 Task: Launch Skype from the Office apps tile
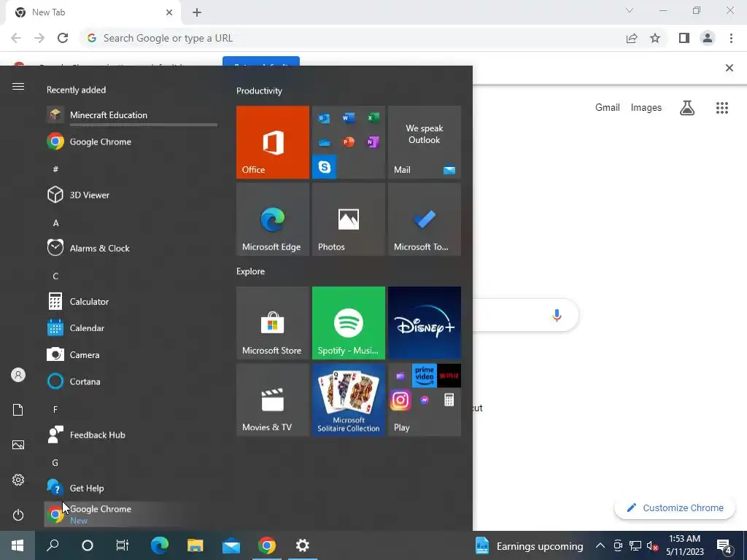click(325, 167)
